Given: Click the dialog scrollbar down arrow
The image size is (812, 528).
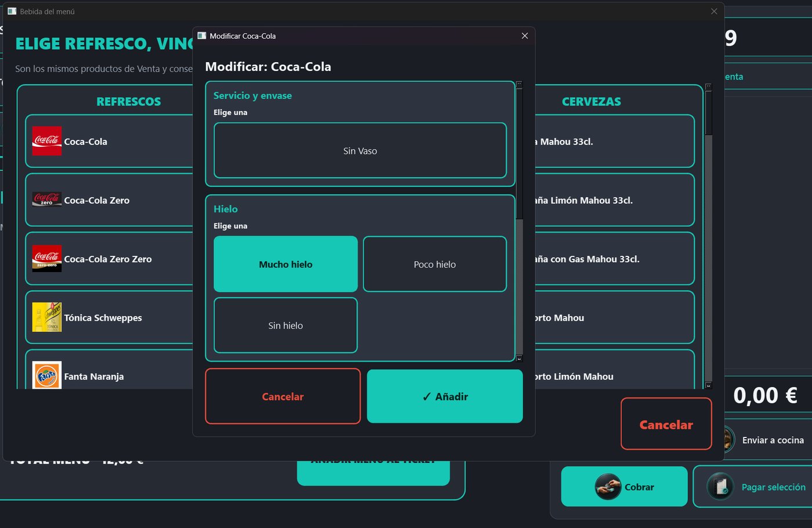Looking at the screenshot, I should (520, 359).
